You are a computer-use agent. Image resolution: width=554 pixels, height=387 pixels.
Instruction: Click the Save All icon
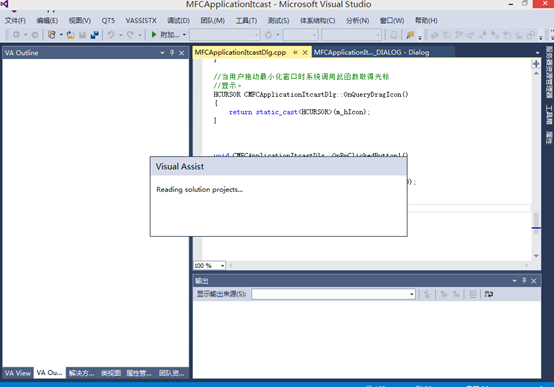point(94,35)
